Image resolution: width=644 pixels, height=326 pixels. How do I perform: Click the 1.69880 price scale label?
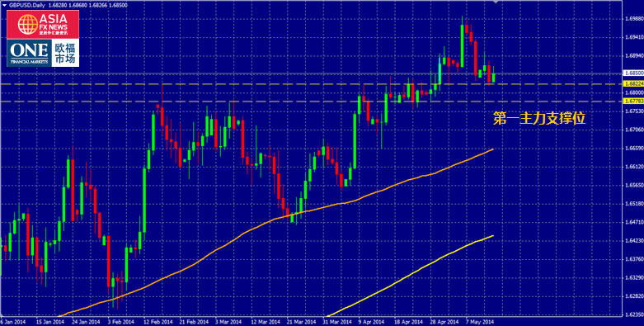click(633, 18)
